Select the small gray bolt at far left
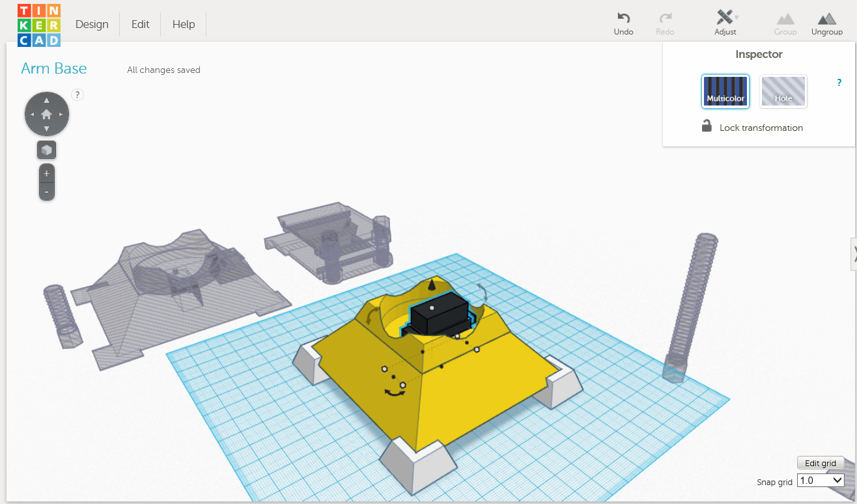 (x=63, y=316)
